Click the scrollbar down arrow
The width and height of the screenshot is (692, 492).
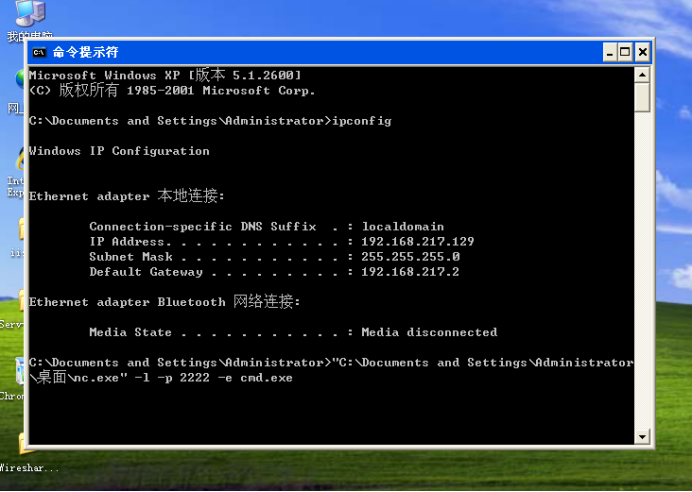pyautogui.click(x=642, y=437)
